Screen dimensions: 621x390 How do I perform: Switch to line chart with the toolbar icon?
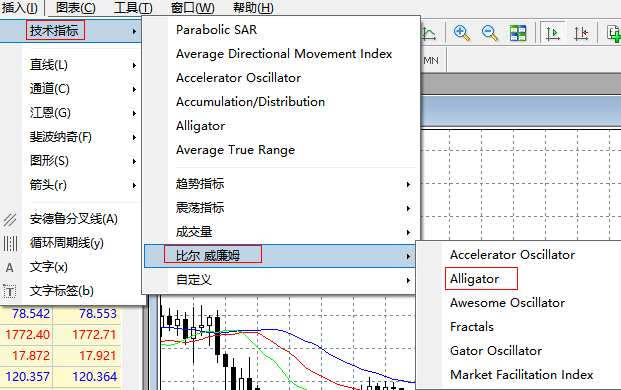pos(429,33)
